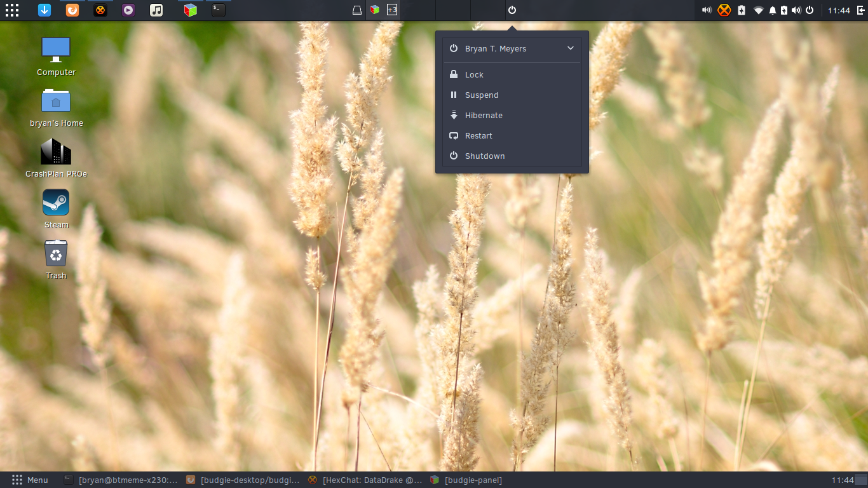Choose Lock from the user menu

click(512, 74)
